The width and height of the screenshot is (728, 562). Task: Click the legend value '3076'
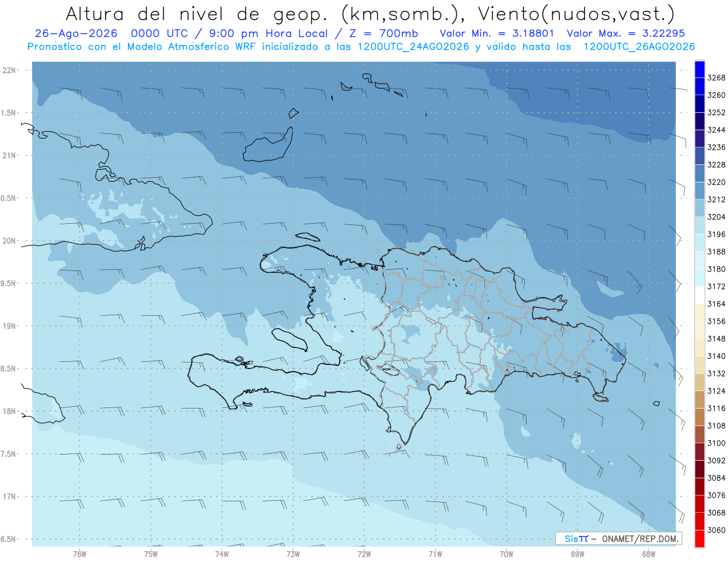click(716, 495)
